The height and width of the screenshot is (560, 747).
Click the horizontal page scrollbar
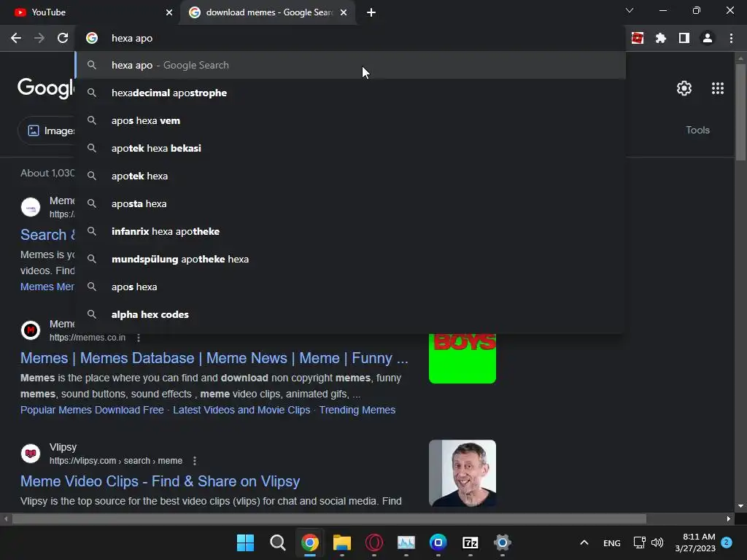pyautogui.click(x=329, y=518)
